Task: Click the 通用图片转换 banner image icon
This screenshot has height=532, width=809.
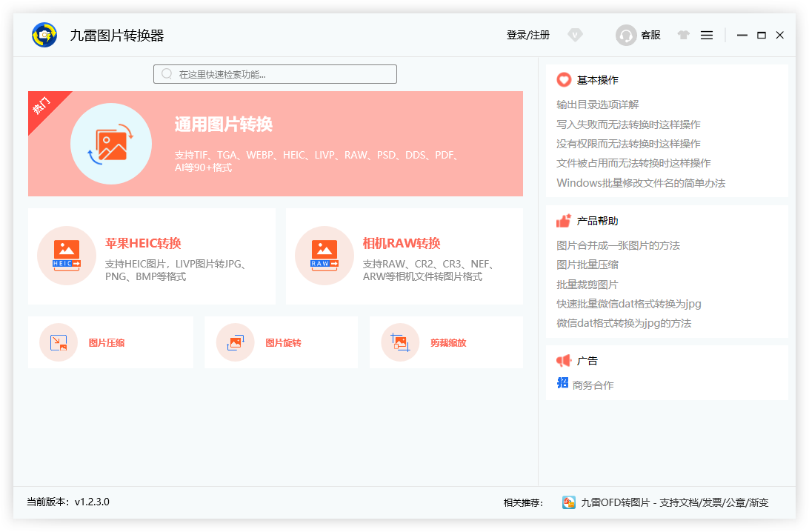Action: pyautogui.click(x=111, y=144)
